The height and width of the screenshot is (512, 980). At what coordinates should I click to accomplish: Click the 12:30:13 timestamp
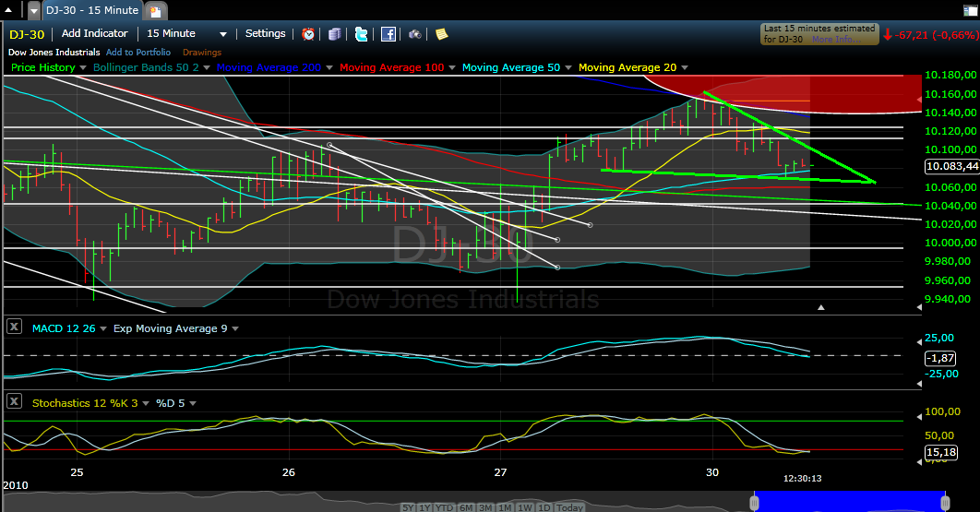(803, 478)
